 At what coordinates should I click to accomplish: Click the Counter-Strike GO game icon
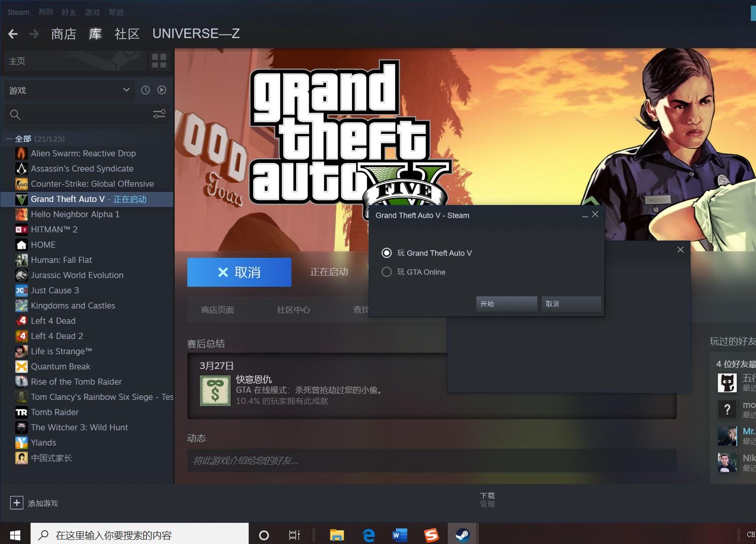pos(21,184)
